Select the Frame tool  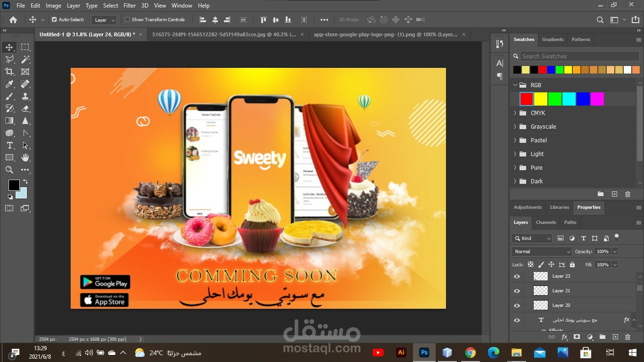[25, 72]
